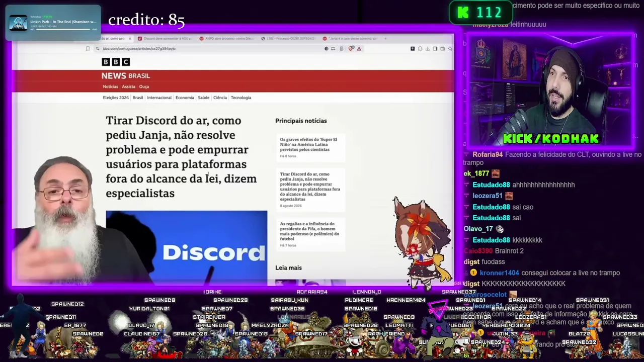644x362 pixels.
Task: Open the Notícias section
Action: 110,86
